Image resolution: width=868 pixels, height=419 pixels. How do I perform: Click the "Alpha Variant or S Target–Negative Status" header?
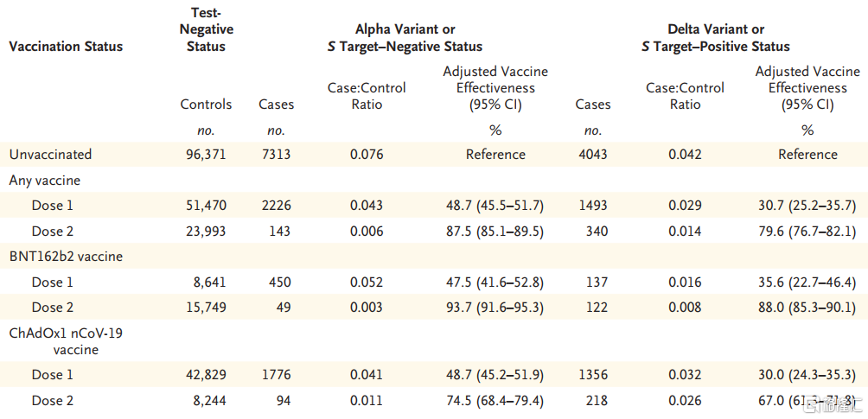point(405,38)
